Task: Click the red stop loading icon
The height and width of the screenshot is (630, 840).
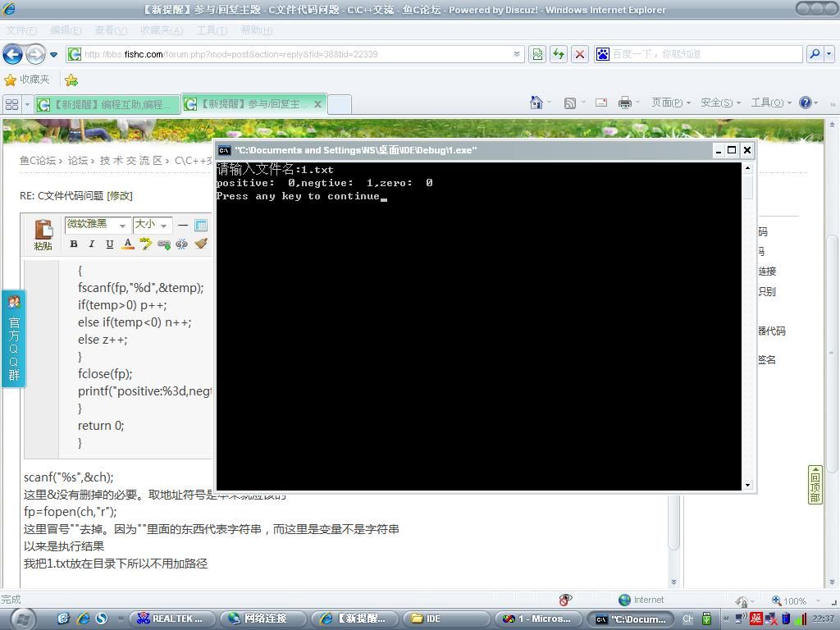Action: coord(580,54)
